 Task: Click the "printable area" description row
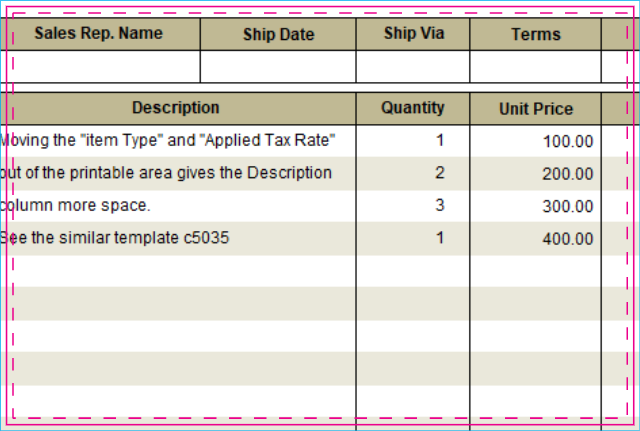pyautogui.click(x=168, y=172)
